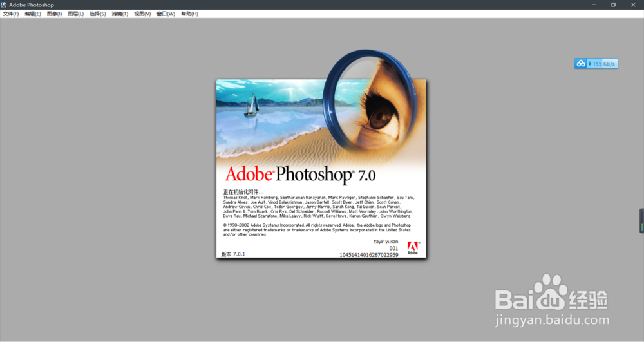The image size is (644, 342).
Task: Click the cloud download speed widget icon
Action: 581,64
